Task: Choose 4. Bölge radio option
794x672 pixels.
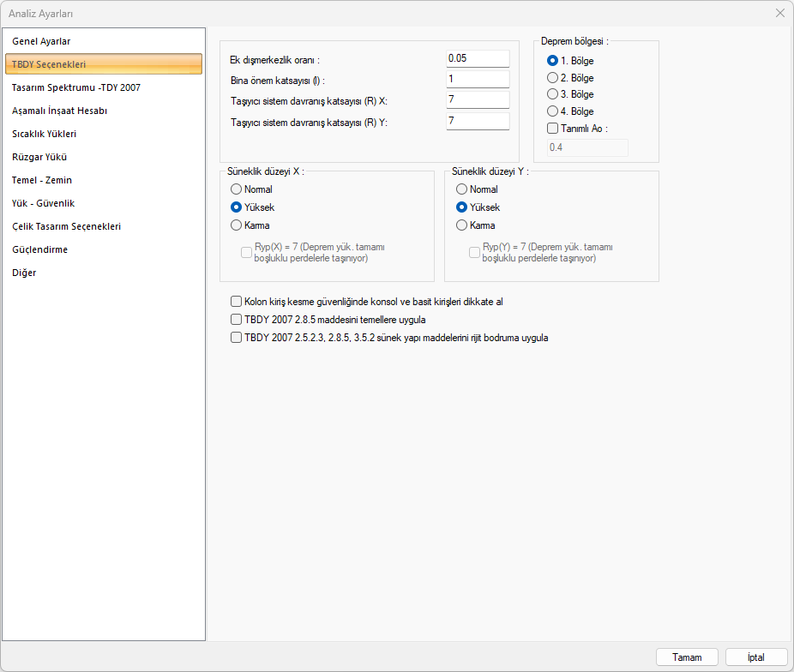Action: [553, 111]
